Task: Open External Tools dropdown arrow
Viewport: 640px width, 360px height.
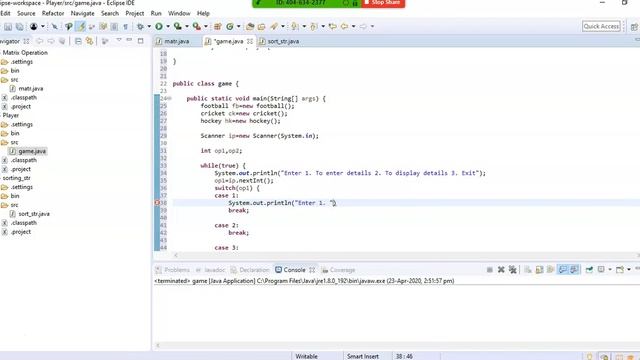Action: click(205, 27)
